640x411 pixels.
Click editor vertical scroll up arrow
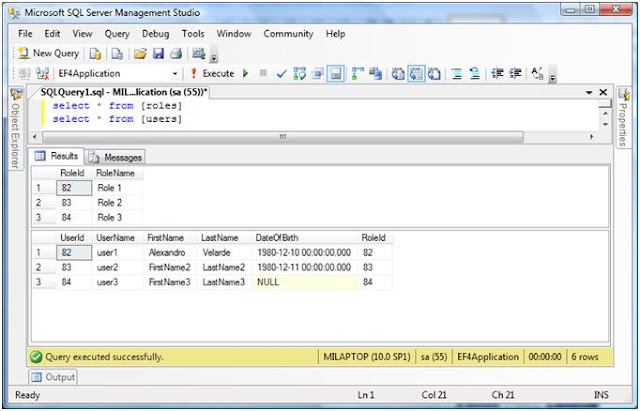click(605, 113)
